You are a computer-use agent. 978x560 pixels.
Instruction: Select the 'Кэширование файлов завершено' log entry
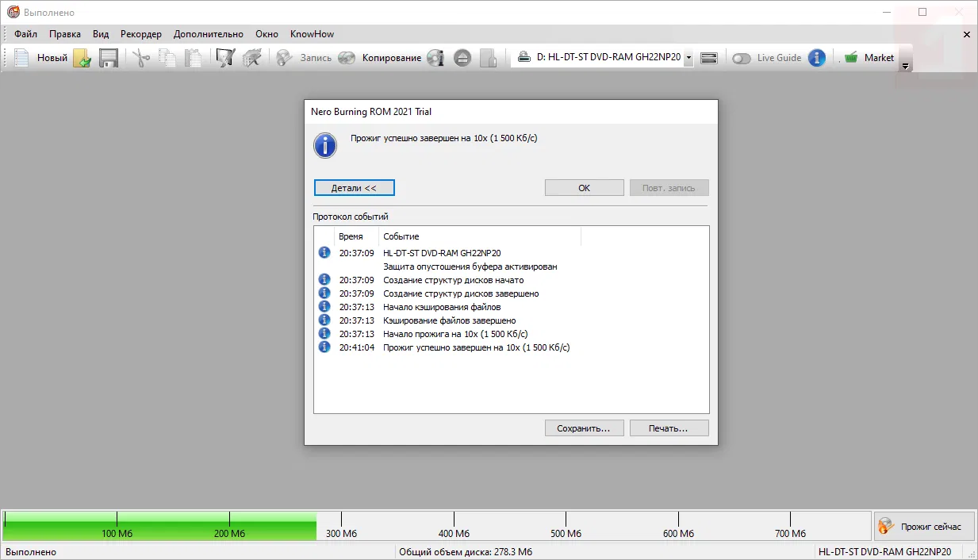(x=450, y=320)
